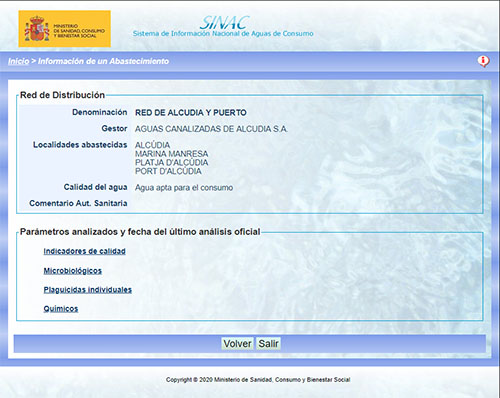Click the Gestor label
Viewport: 500px width, 398px height.
click(x=114, y=129)
